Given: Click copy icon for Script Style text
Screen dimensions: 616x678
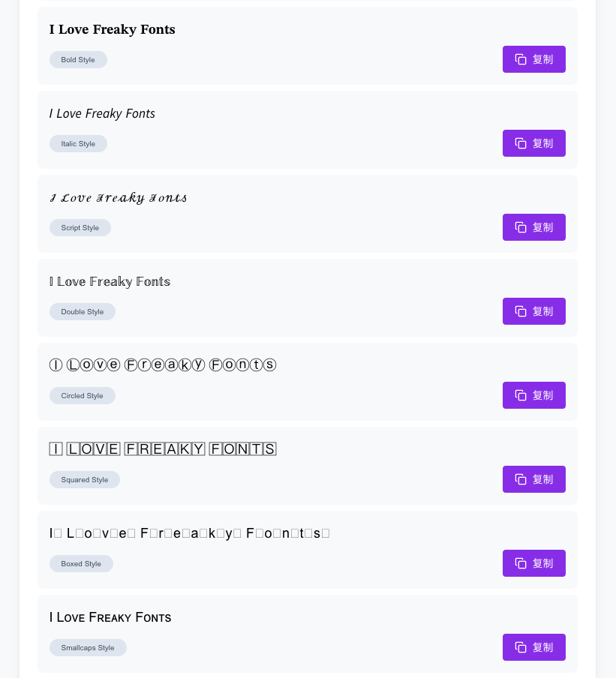Looking at the screenshot, I should (521, 227).
